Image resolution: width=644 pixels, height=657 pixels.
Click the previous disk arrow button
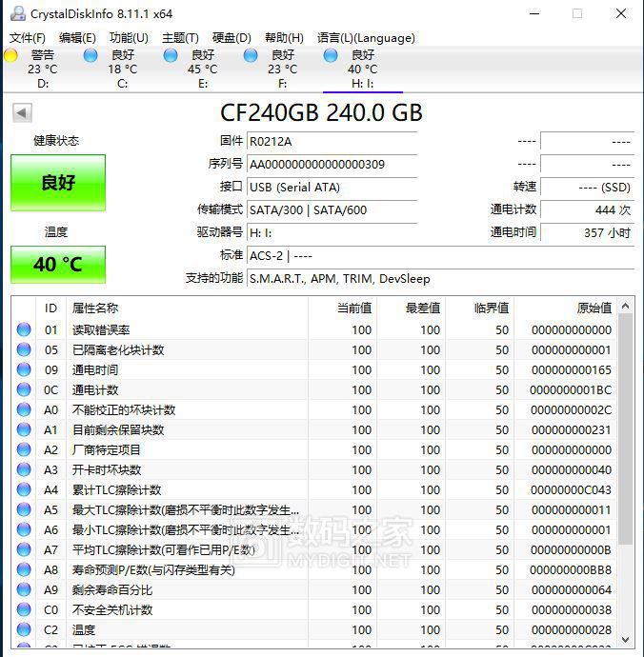click(x=21, y=113)
